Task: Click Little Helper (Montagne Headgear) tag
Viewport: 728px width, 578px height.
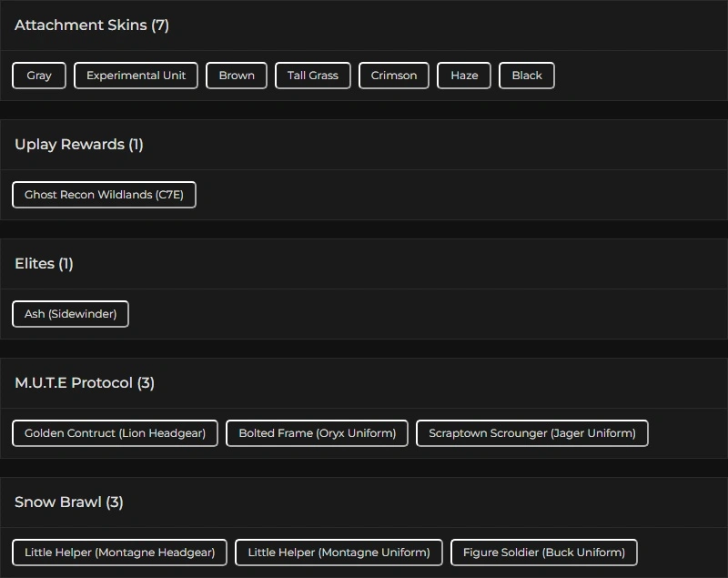Action: [119, 553]
